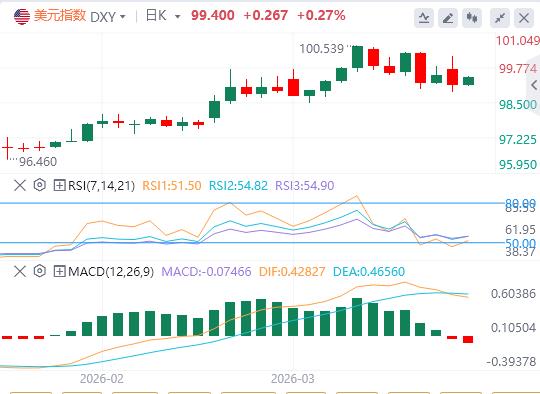Remove the MACD indicator panel
540x394 pixels.
[x=20, y=271]
